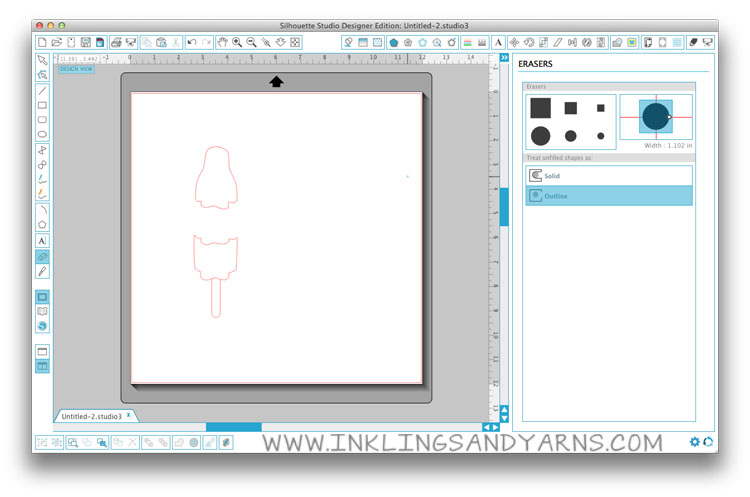
Task: Choose the Draw a Polygon tool
Action: [x=42, y=150]
